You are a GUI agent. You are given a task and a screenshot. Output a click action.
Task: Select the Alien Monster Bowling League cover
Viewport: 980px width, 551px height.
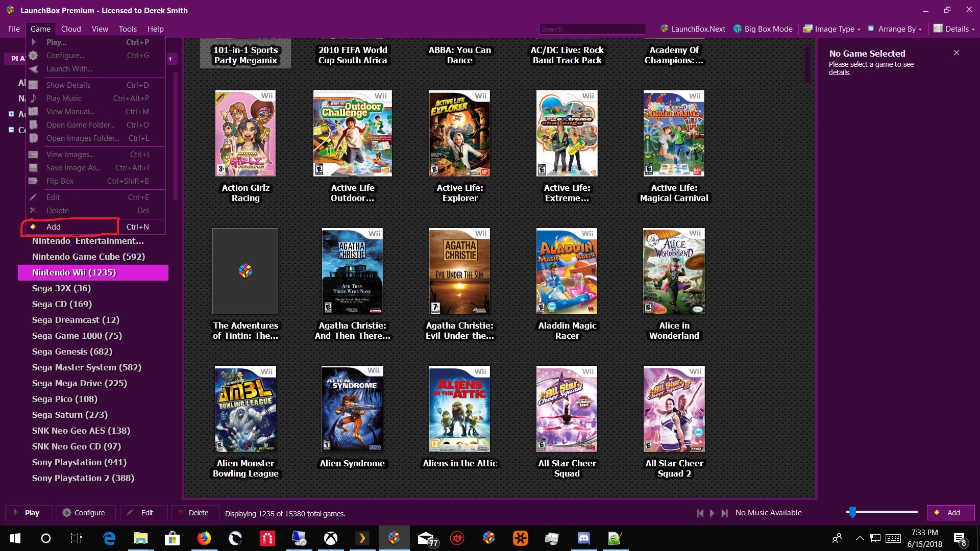coord(246,409)
